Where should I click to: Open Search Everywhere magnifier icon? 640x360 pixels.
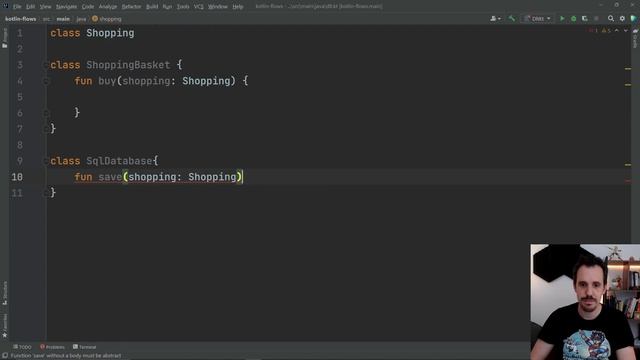611,19
